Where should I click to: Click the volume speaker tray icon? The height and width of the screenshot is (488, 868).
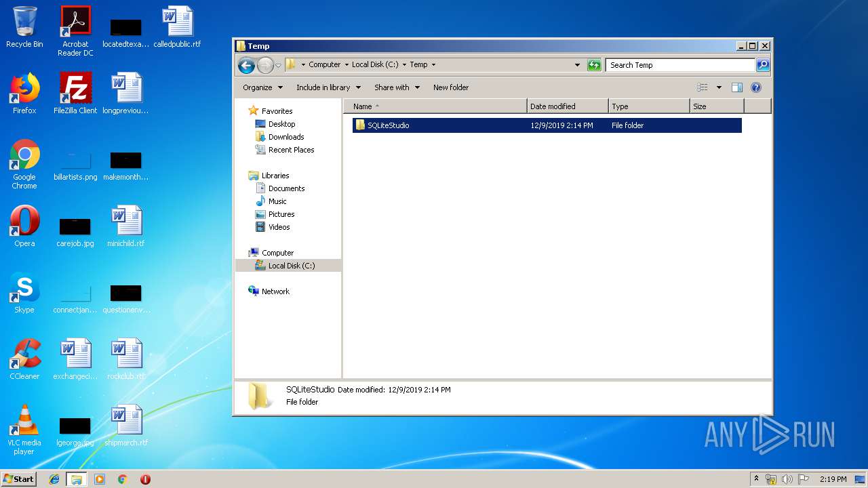point(787,479)
